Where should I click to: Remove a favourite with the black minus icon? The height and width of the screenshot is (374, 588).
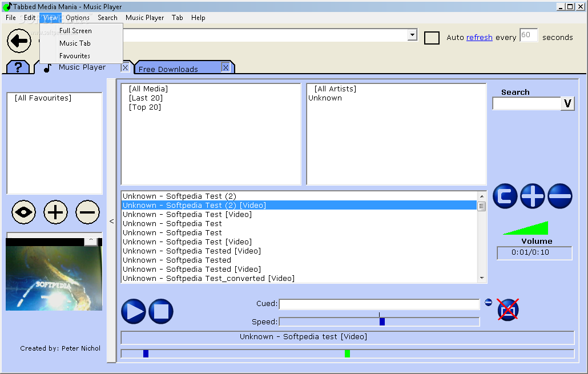point(87,212)
